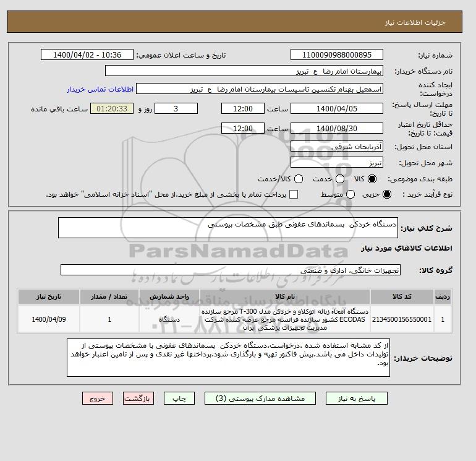Click the چاپ print button
This screenshot has width=476, height=461.
[179, 399]
